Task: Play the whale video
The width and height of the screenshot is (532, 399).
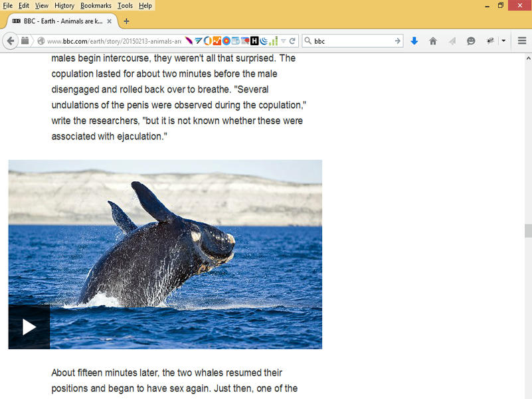Action: pyautogui.click(x=29, y=327)
